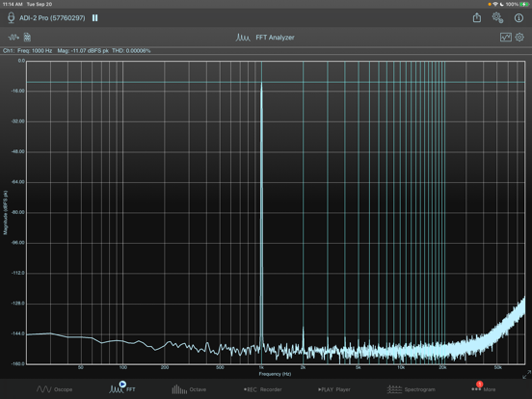Image resolution: width=532 pixels, height=399 pixels.
Task: Select the THD readout value
Action: (x=131, y=51)
